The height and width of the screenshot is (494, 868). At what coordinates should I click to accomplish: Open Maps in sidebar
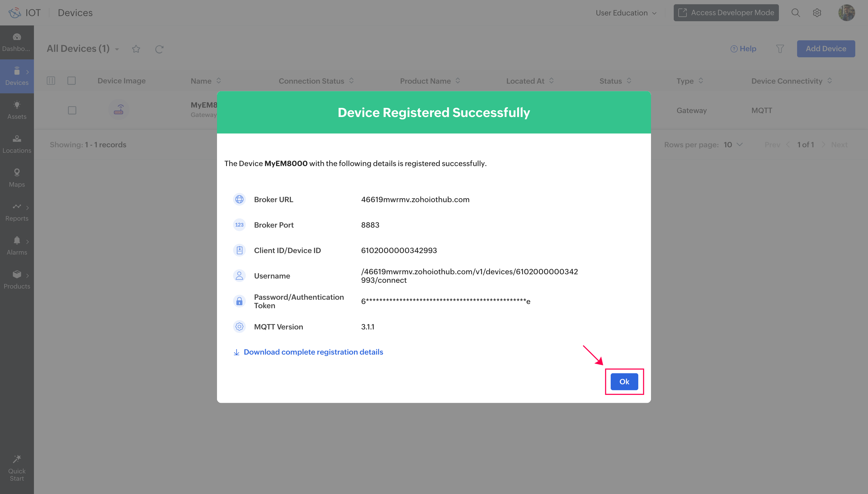tap(17, 178)
